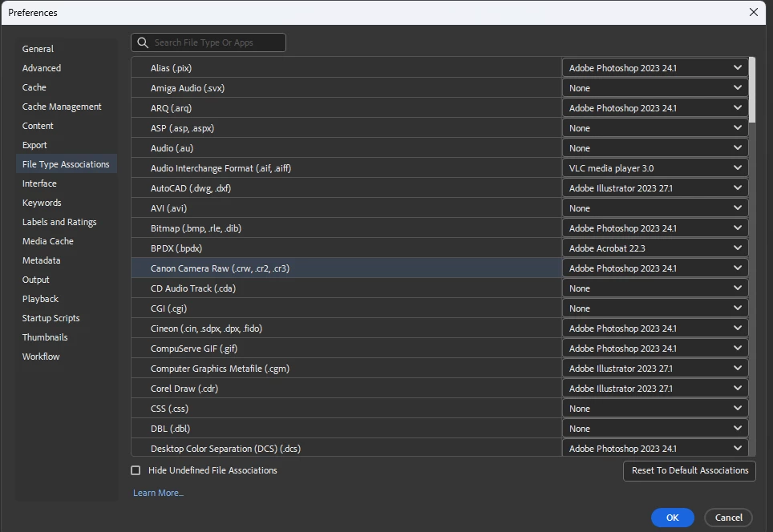This screenshot has width=773, height=532.
Task: Open application dropdown for ARQ (.arq)
Action: point(655,108)
